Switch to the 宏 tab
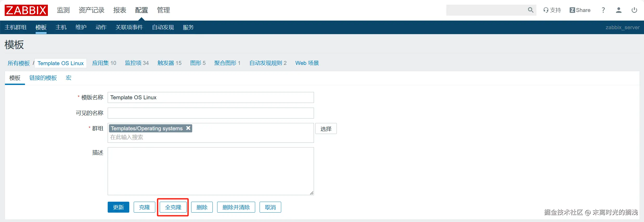The height and width of the screenshot is (222, 644). tap(68, 78)
